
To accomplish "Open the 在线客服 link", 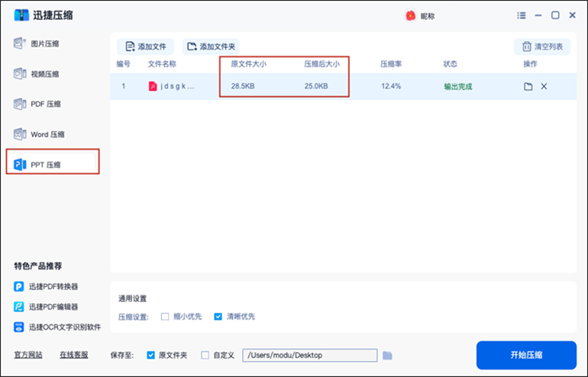I will pos(74,355).
